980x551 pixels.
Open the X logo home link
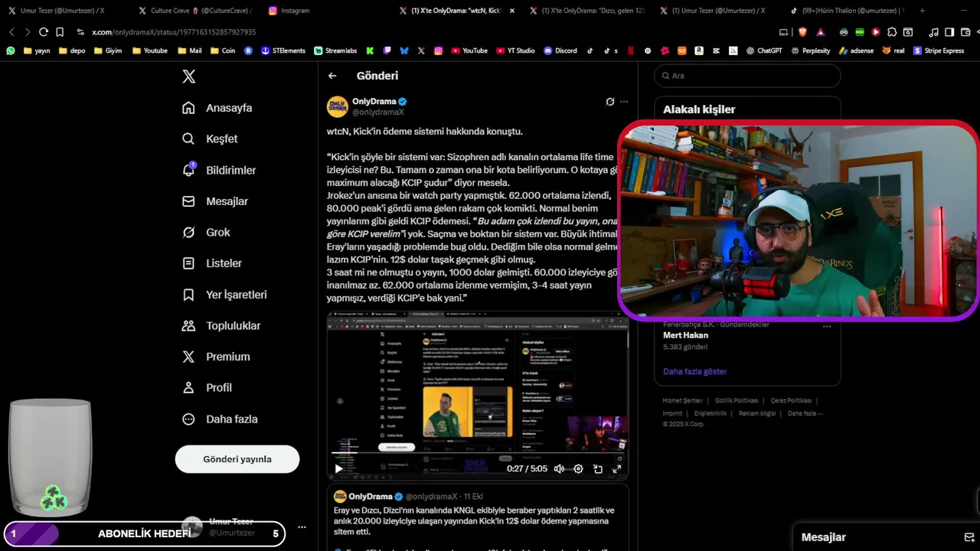188,77
